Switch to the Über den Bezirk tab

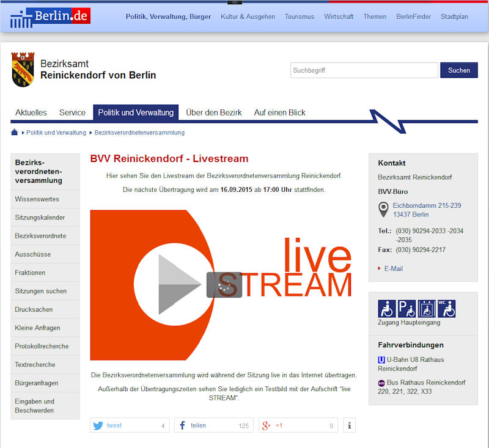tap(214, 112)
